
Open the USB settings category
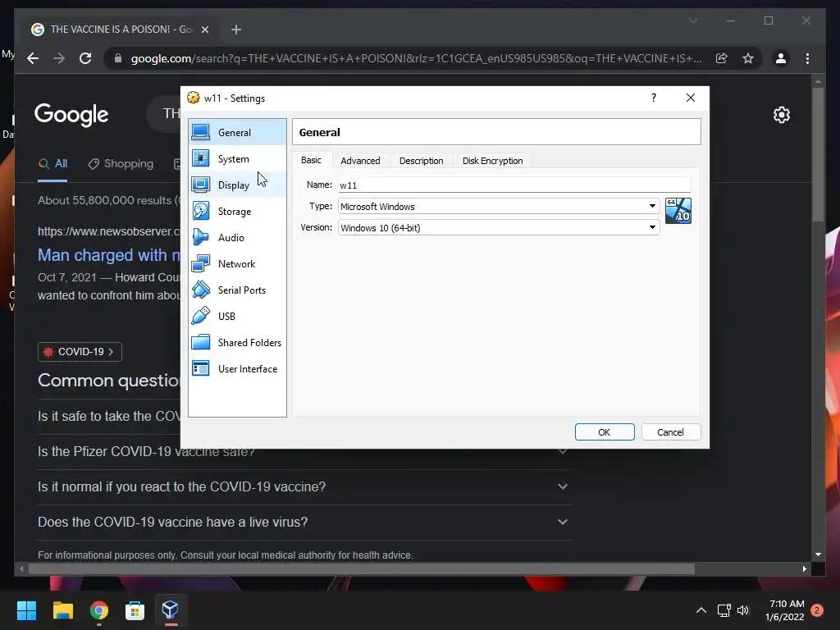point(237,317)
